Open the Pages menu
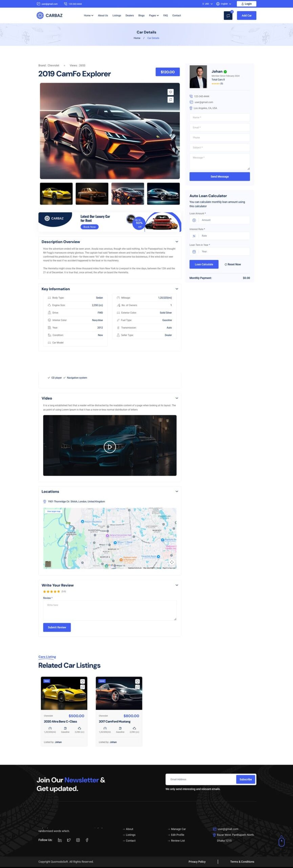 (x=154, y=16)
